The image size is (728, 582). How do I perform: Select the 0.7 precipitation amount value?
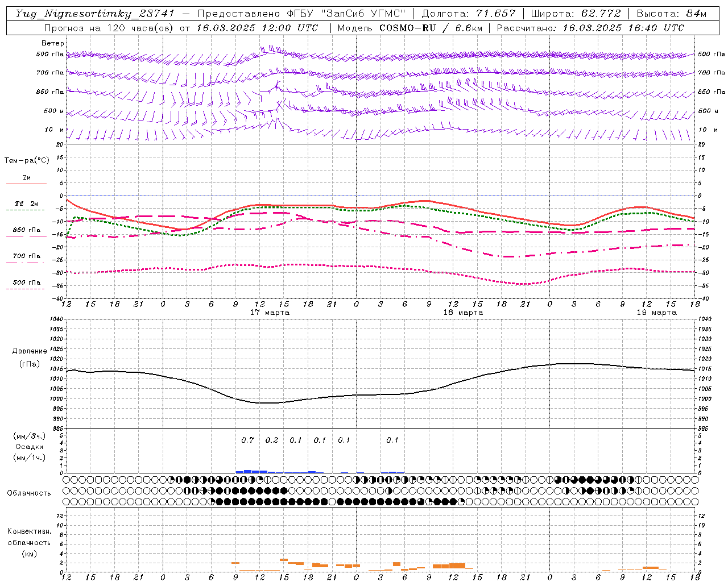247,440
